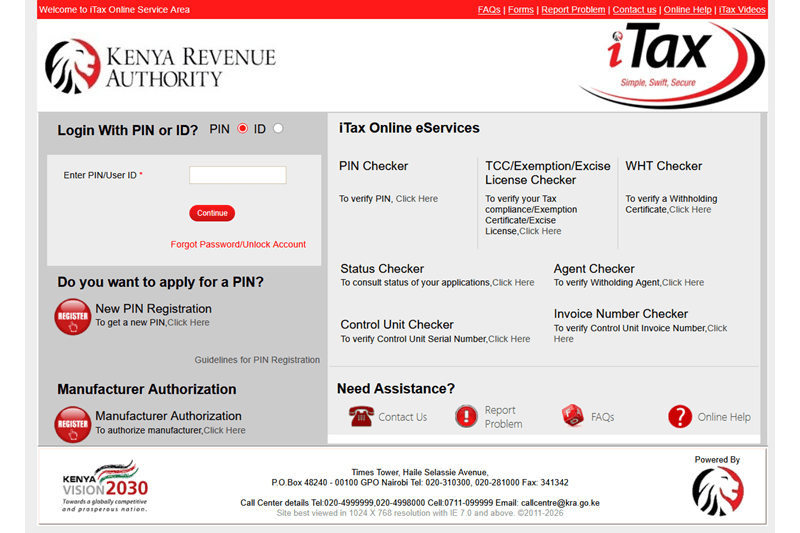The width and height of the screenshot is (800, 533).
Task: Click the 'iTax Online eServices' heading
Action: (x=409, y=128)
